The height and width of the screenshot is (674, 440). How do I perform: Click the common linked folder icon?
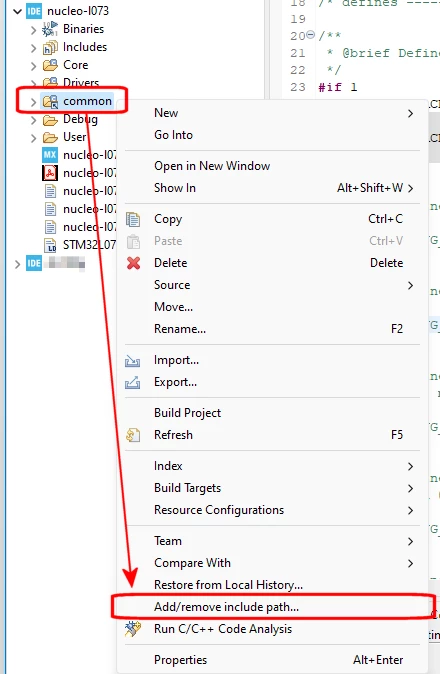coord(50,101)
